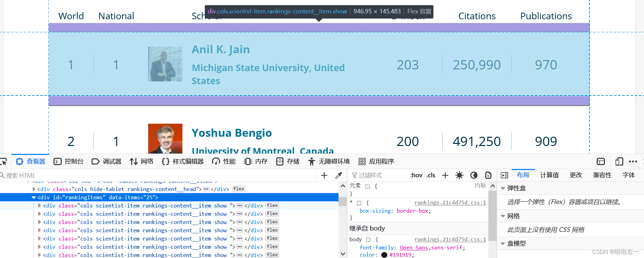The image size is (644, 258).
Task: Click the iframe selector icon in toolbar
Action: tap(600, 161)
